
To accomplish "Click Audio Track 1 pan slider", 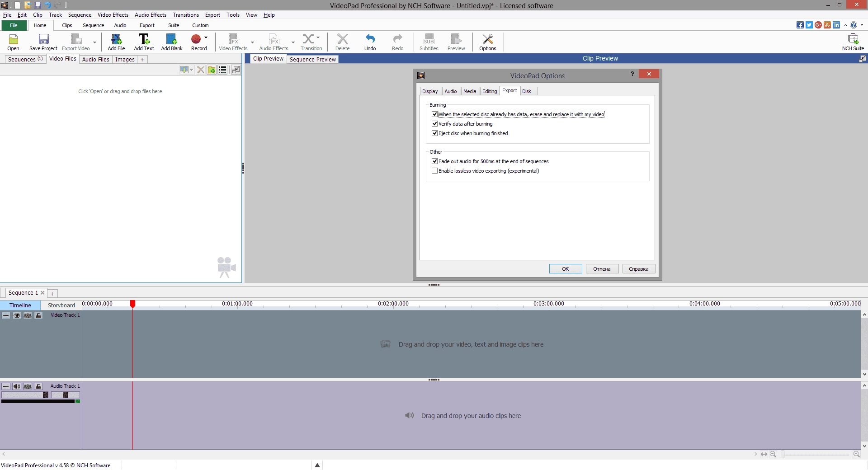I will pos(66,395).
